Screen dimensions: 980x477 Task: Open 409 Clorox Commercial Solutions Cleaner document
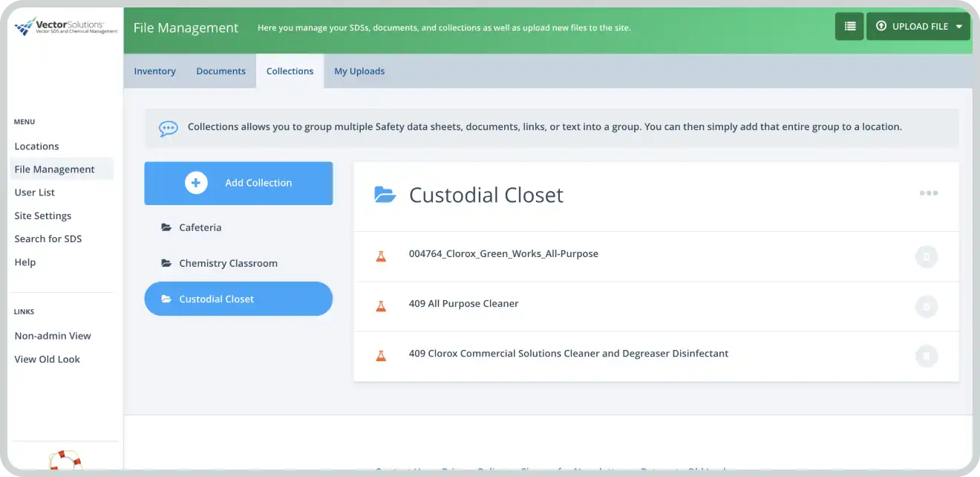pyautogui.click(x=568, y=354)
